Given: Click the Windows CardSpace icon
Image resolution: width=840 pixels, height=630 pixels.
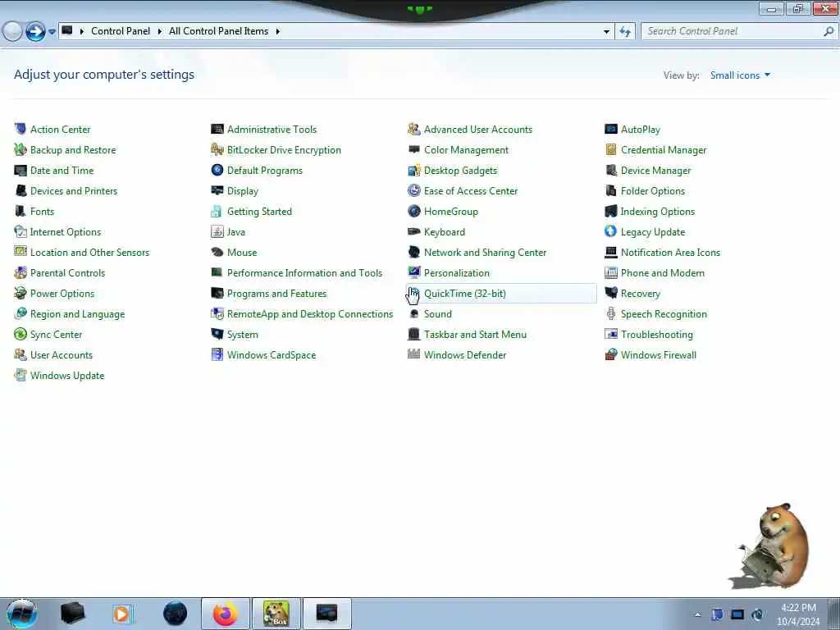Looking at the screenshot, I should click(217, 354).
